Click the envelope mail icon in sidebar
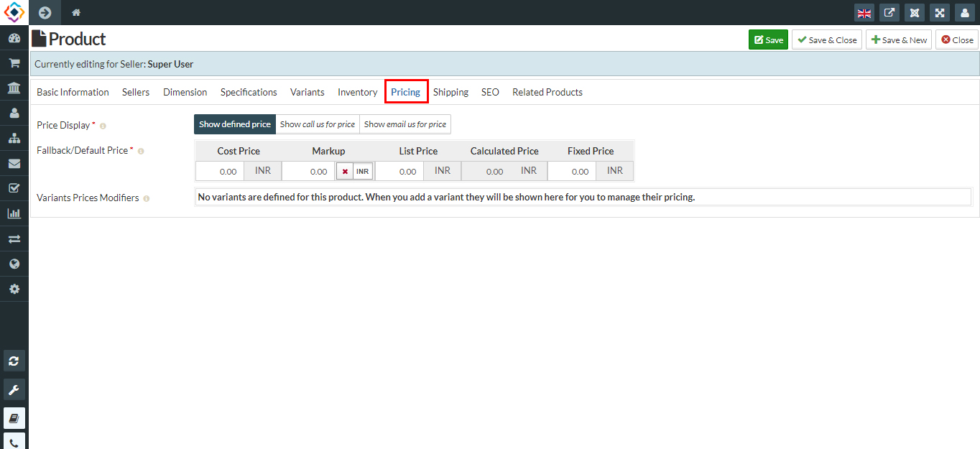Viewport: 980px width, 449px height. [x=14, y=163]
